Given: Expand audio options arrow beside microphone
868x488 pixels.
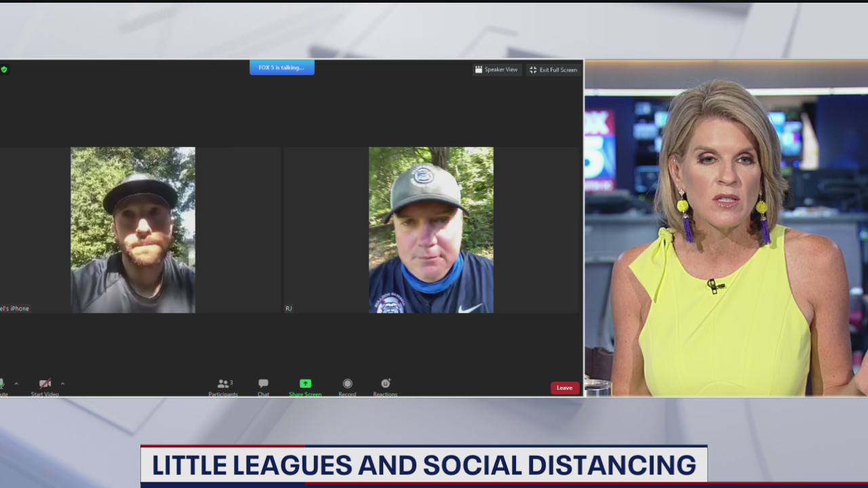Looking at the screenshot, I should tap(16, 384).
